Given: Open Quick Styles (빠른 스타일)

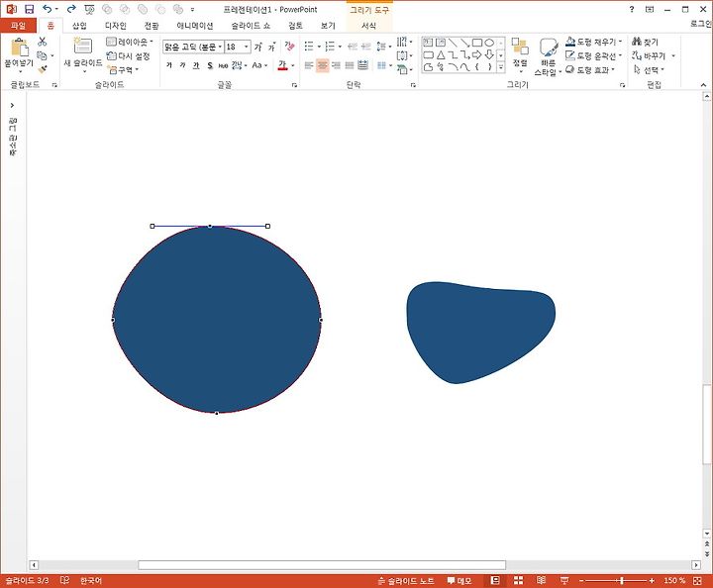Looking at the screenshot, I should pyautogui.click(x=548, y=57).
